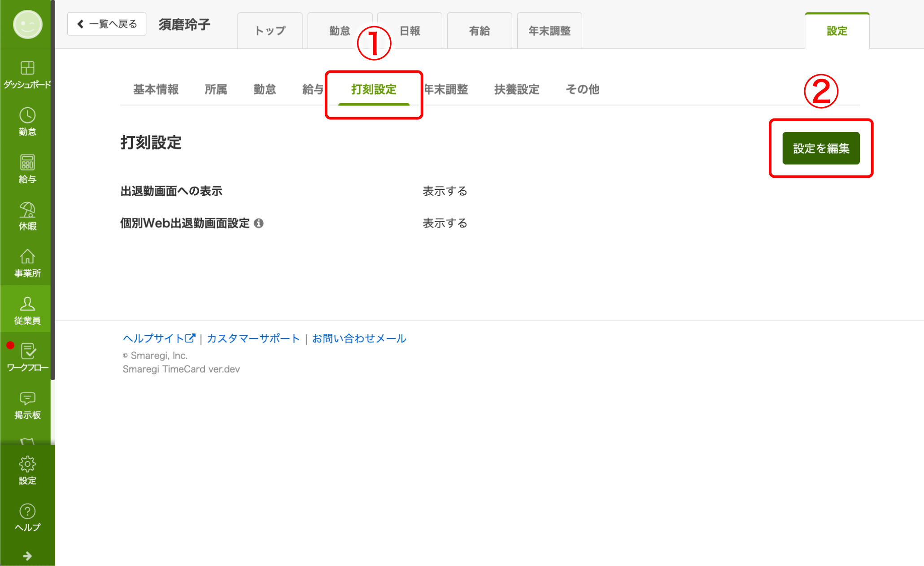Select the 扶養設定 sub-tab

pos(516,89)
